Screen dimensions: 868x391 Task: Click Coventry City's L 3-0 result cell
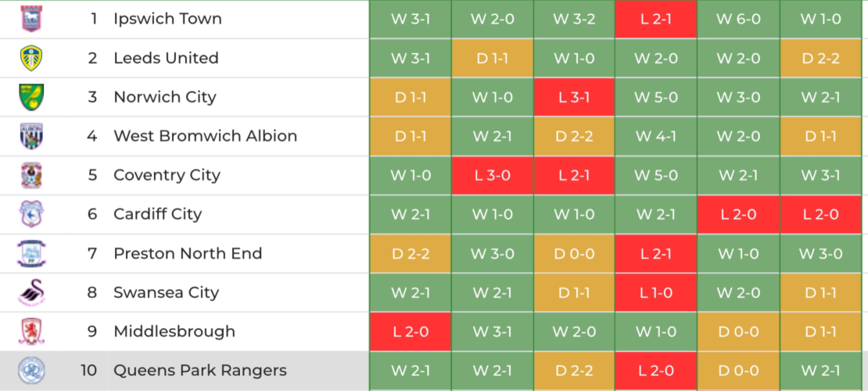pyautogui.click(x=492, y=175)
